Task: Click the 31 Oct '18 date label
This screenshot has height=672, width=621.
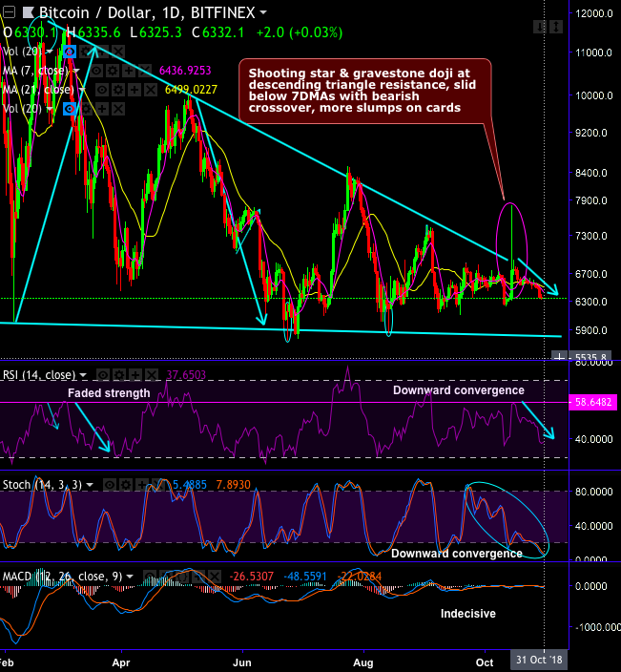Action: tap(539, 660)
